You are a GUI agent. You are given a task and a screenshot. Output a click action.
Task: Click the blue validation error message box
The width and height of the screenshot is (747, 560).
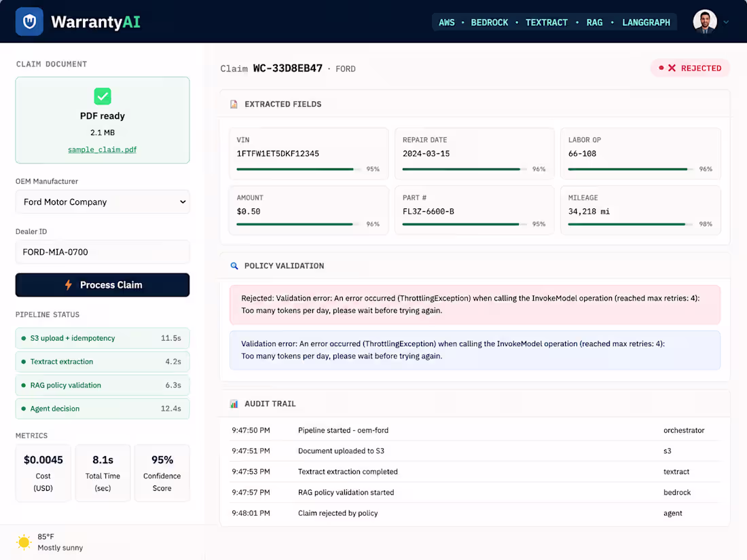[475, 350]
